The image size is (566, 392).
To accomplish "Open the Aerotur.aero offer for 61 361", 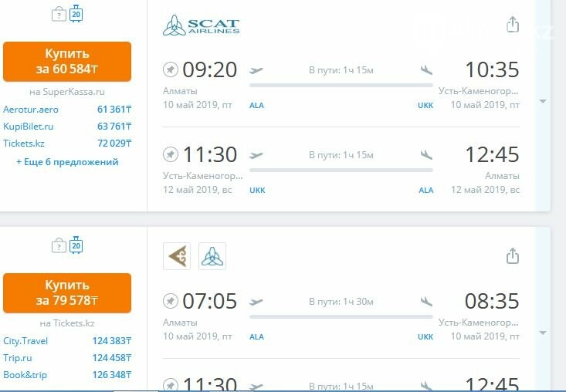I will pos(67,110).
